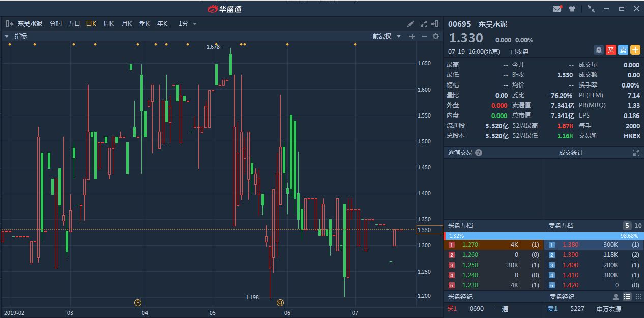
Task: Click the 卖盘经纪 header
Action: click(x=562, y=297)
